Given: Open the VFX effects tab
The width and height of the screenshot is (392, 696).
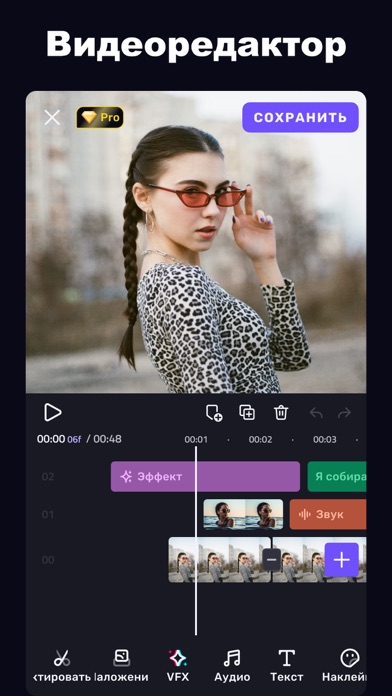Looking at the screenshot, I should click(178, 666).
